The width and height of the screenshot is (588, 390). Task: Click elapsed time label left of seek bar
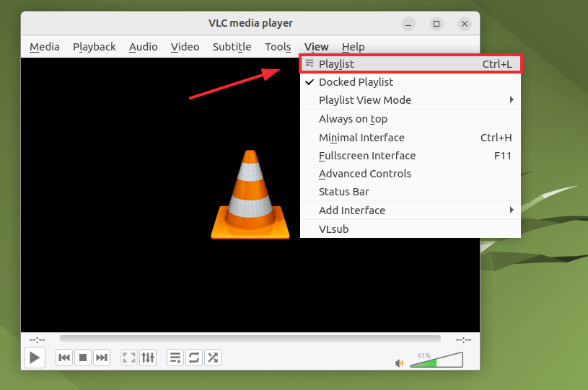click(37, 340)
